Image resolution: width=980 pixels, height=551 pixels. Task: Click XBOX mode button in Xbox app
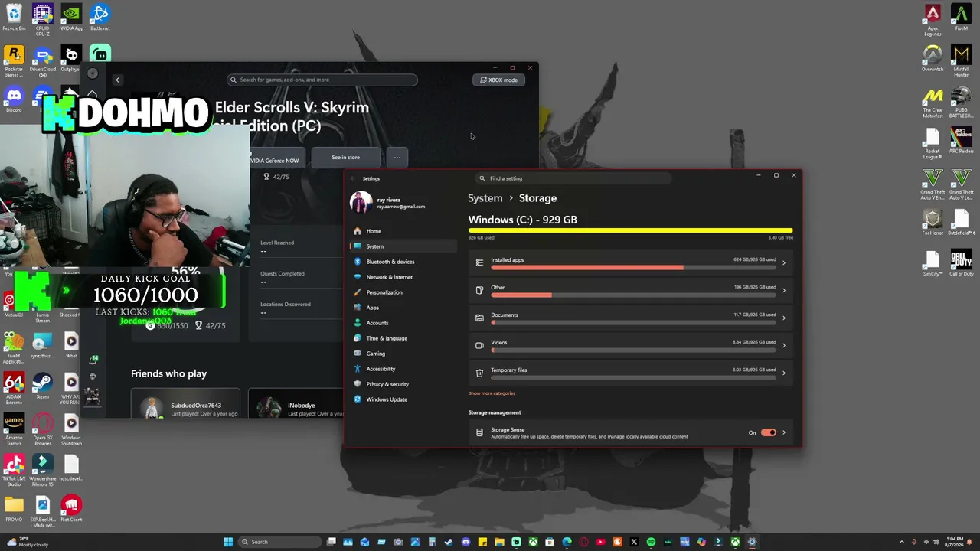[498, 80]
